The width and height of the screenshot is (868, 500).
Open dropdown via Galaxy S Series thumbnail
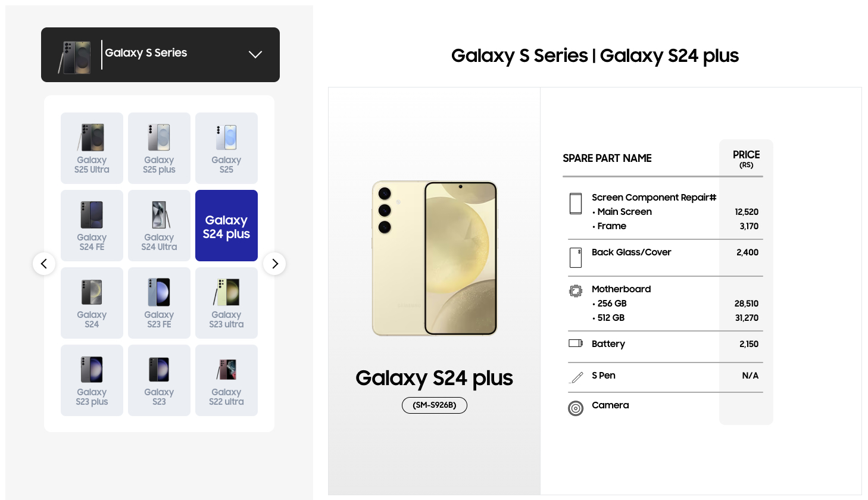pos(74,57)
